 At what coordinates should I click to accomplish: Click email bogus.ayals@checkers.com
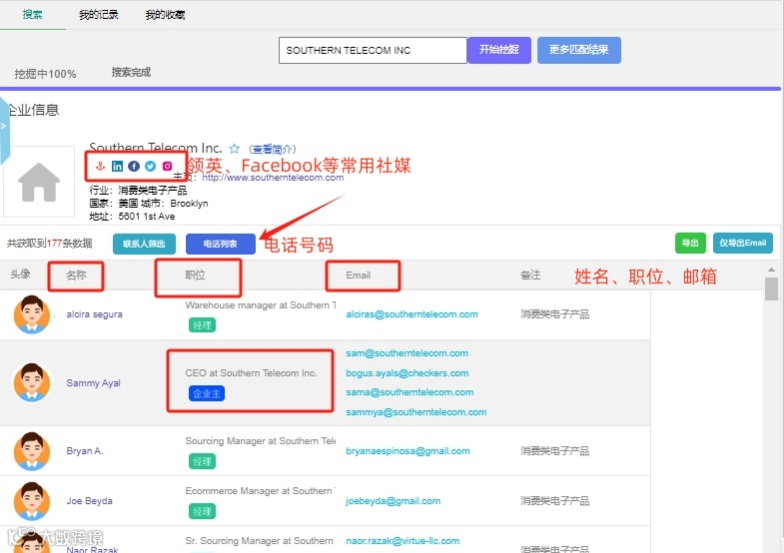(x=407, y=373)
